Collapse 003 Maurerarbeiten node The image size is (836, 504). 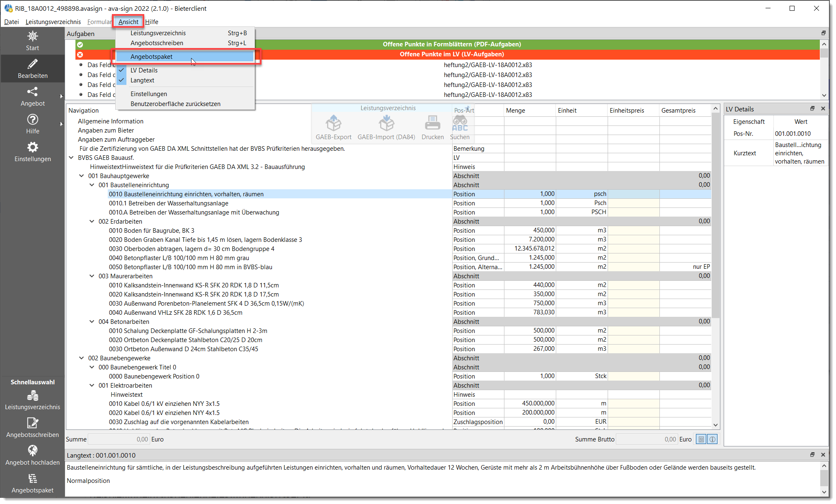coord(92,276)
